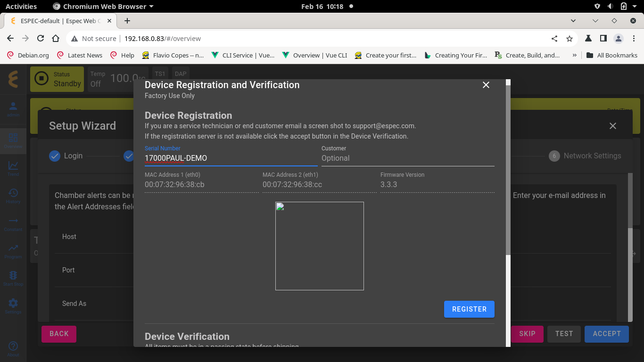Go to the Login wizard step
This screenshot has width=644, height=362.
(x=66, y=156)
